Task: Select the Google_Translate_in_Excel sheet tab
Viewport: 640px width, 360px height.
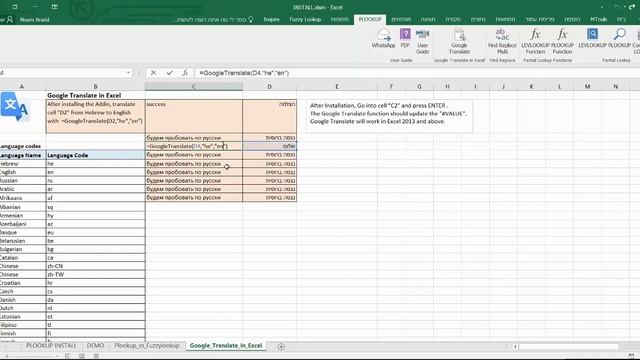Action: click(226, 345)
